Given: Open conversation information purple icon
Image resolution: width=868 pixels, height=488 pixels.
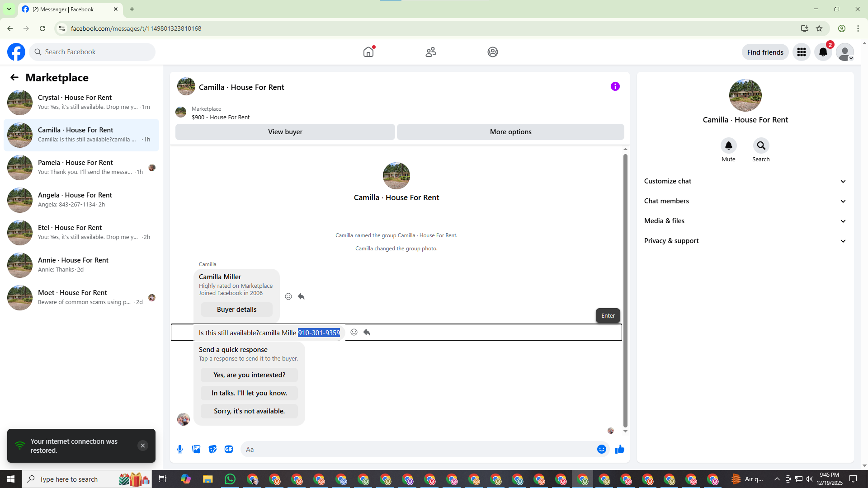Looking at the screenshot, I should click(615, 86).
